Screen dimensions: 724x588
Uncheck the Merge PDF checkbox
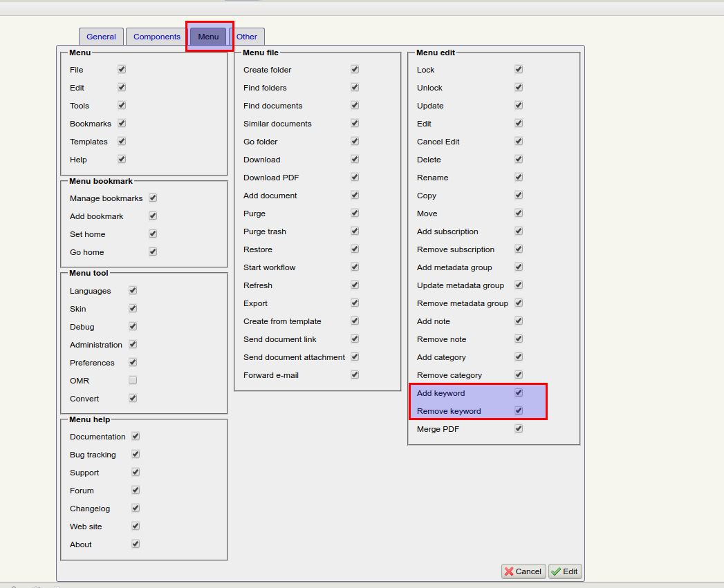pyautogui.click(x=519, y=428)
